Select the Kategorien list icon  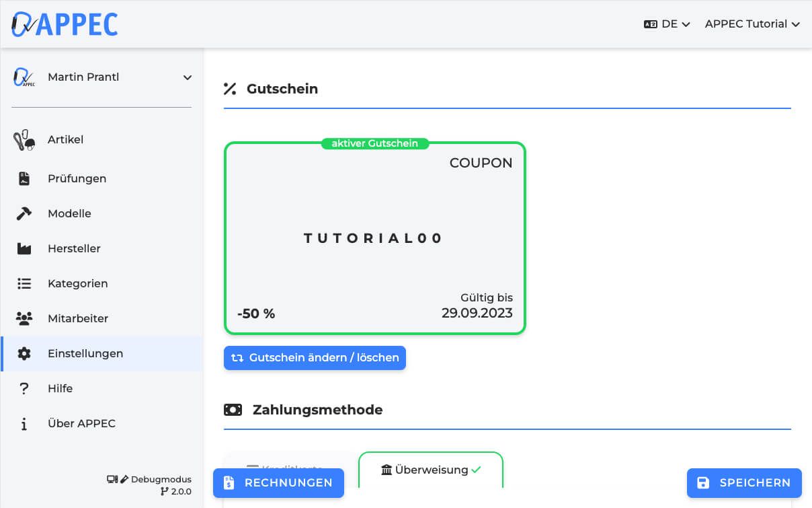[24, 283]
